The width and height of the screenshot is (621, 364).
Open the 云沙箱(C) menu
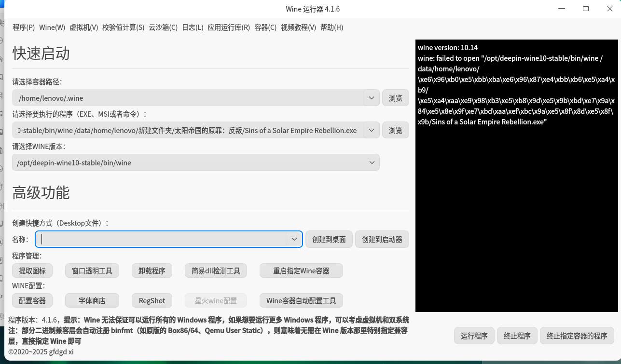(x=163, y=27)
